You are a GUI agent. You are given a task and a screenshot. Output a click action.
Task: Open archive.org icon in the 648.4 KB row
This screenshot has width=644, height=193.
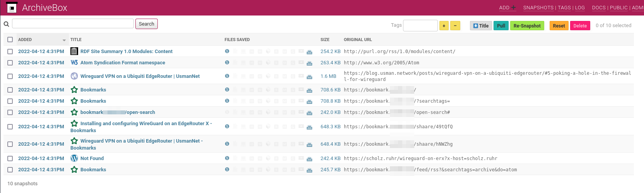click(309, 144)
